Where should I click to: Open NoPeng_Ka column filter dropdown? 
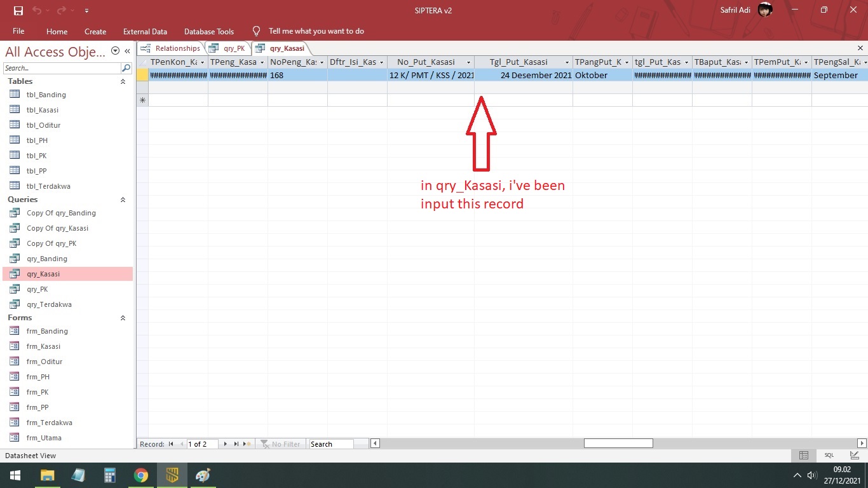tap(322, 62)
